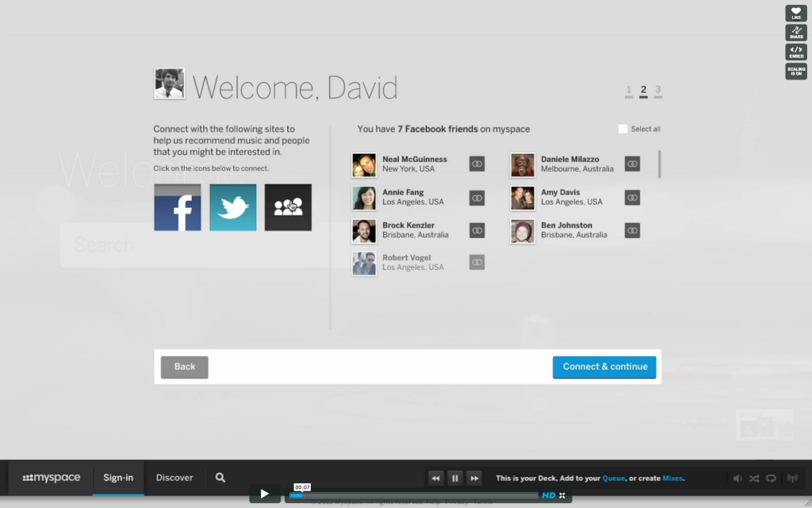The image size is (812, 508).
Task: Click the myspace logo in the bottom bar
Action: pos(52,477)
